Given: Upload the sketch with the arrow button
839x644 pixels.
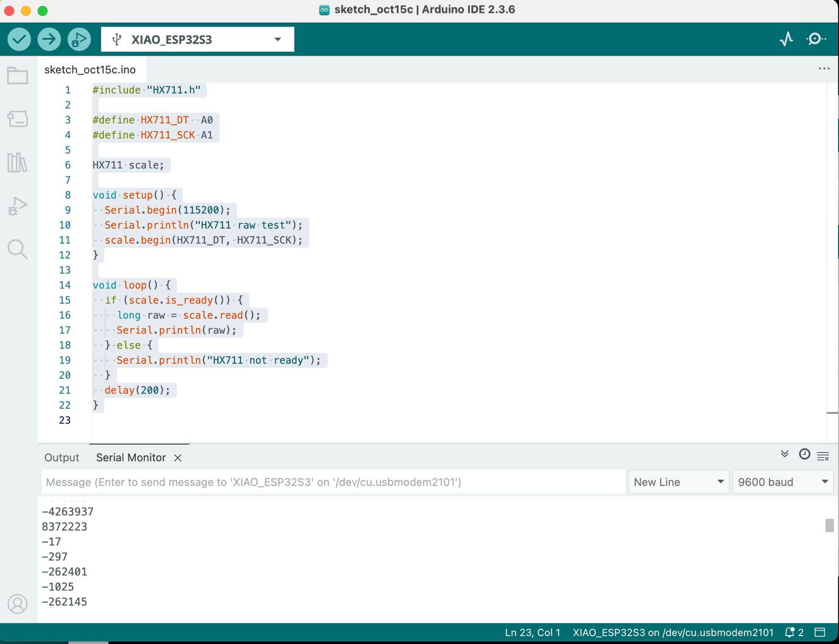Looking at the screenshot, I should (49, 39).
